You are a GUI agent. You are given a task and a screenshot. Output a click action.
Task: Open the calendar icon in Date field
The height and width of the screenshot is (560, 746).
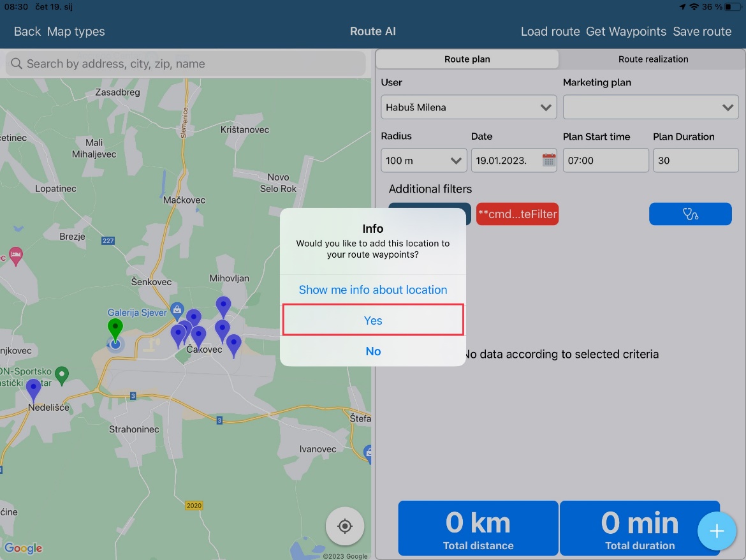tap(548, 160)
